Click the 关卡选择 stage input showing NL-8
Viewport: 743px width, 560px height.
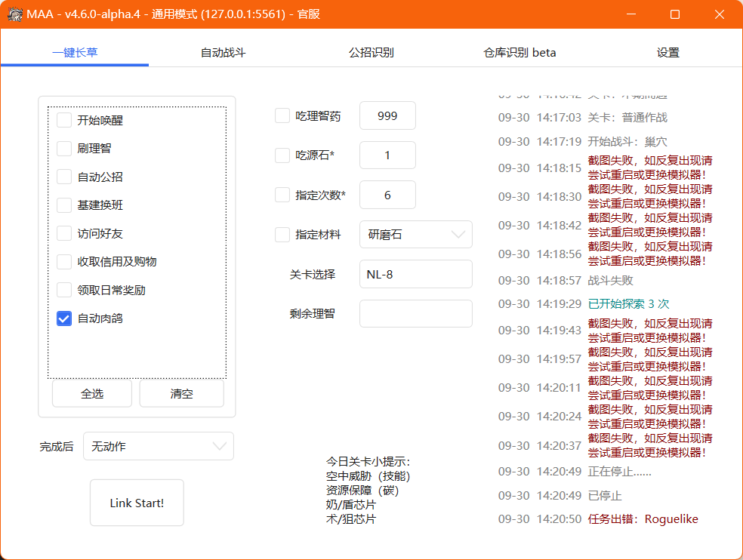[x=416, y=274]
